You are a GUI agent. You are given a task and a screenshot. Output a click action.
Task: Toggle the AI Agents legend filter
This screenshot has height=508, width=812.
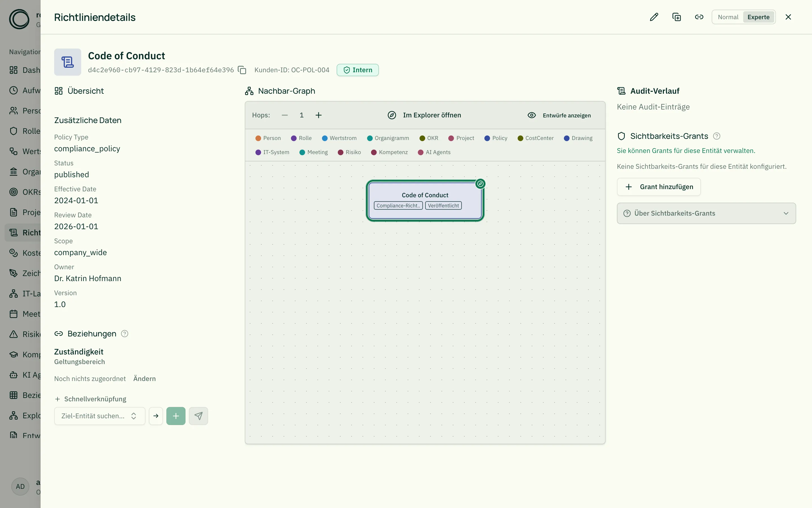pos(434,152)
